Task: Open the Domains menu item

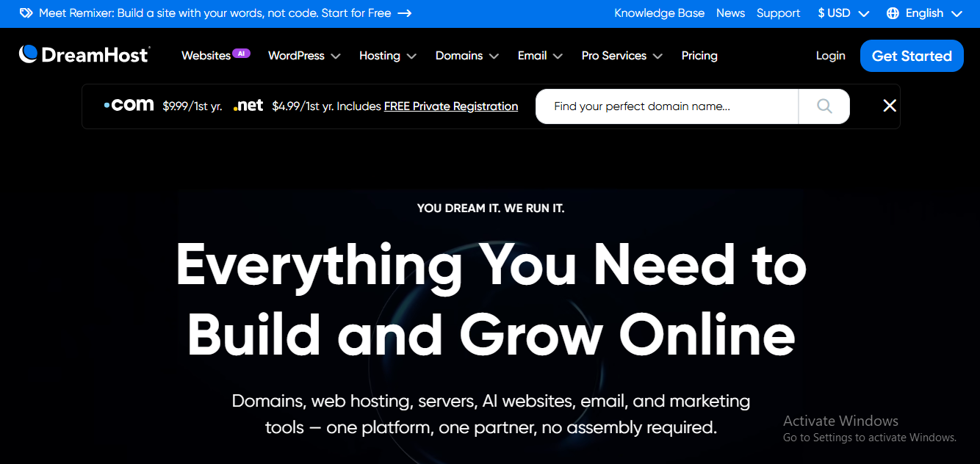Action: (459, 56)
